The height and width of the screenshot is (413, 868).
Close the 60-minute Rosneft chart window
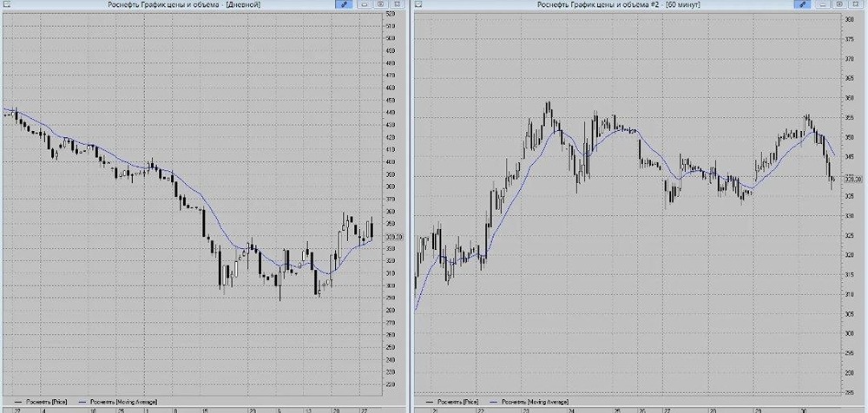coord(856,3)
